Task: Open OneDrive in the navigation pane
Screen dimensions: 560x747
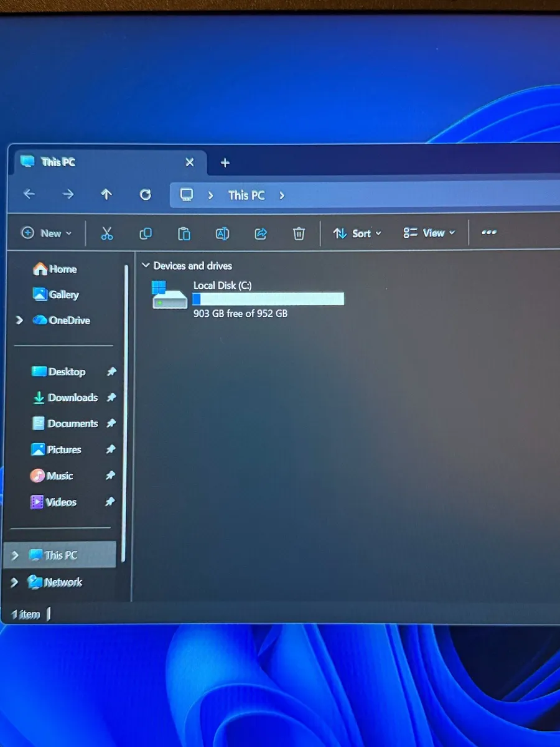Action: tap(62, 320)
